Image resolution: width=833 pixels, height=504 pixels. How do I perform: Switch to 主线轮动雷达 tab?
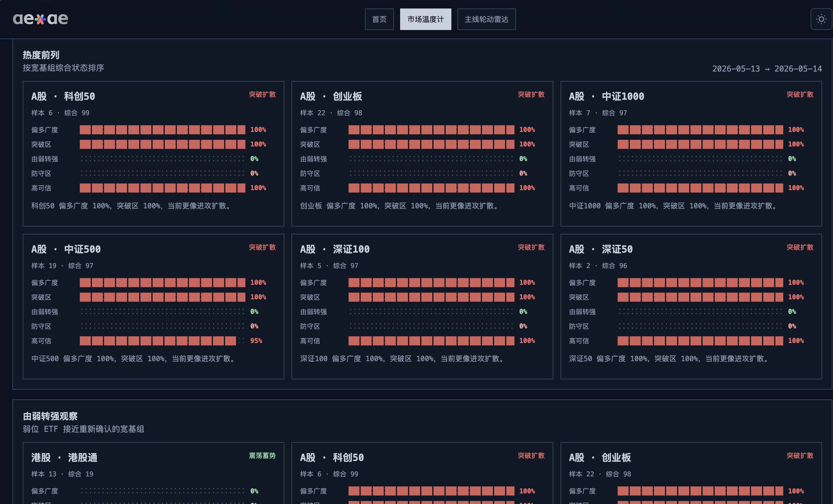(x=487, y=19)
